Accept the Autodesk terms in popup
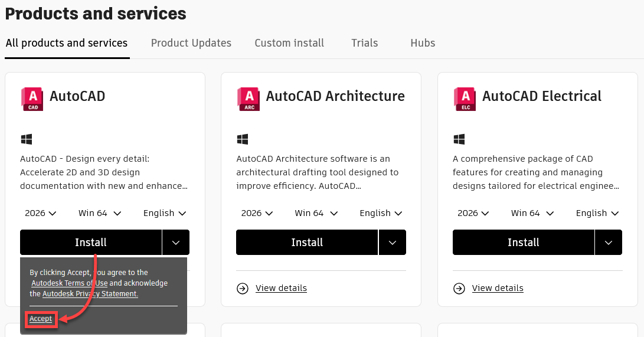 [41, 319]
